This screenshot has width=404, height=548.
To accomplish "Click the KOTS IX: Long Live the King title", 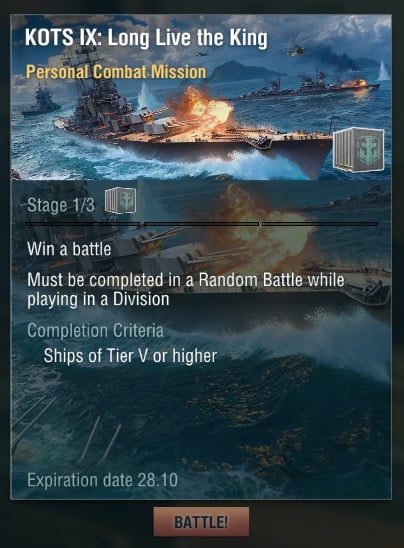I will click(146, 37).
